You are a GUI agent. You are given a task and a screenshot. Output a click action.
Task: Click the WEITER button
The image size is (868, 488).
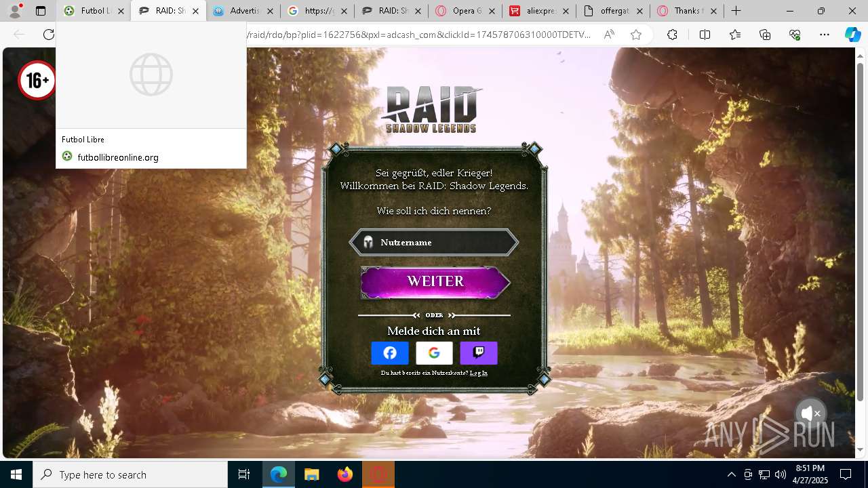click(x=435, y=282)
